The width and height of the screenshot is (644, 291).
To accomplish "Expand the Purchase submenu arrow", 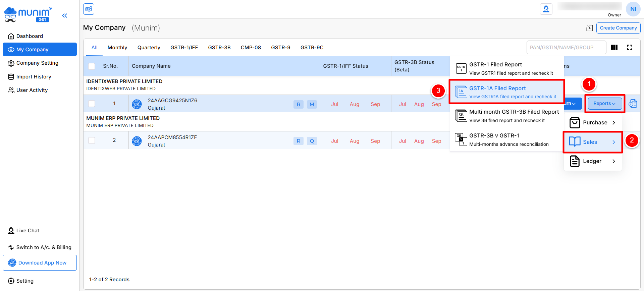I will tap(614, 123).
